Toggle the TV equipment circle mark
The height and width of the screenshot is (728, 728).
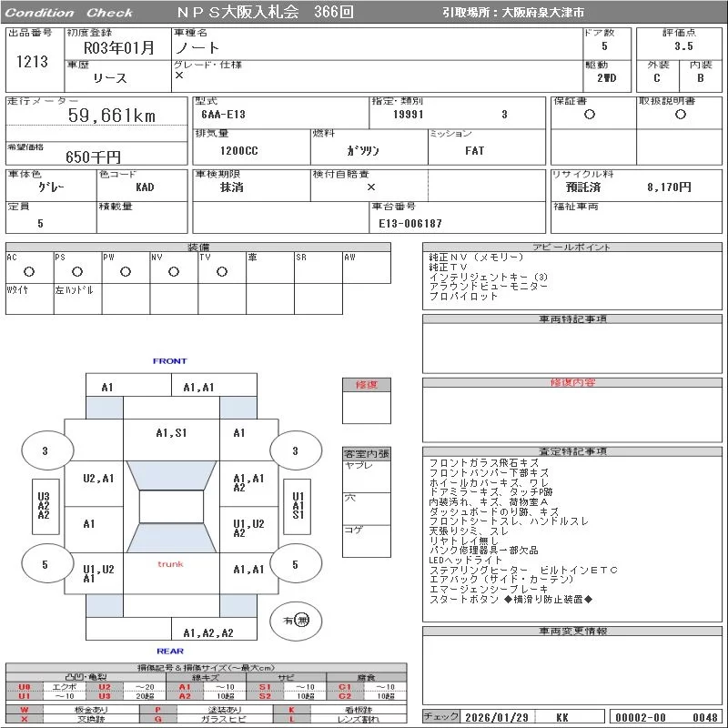pyautogui.click(x=221, y=271)
